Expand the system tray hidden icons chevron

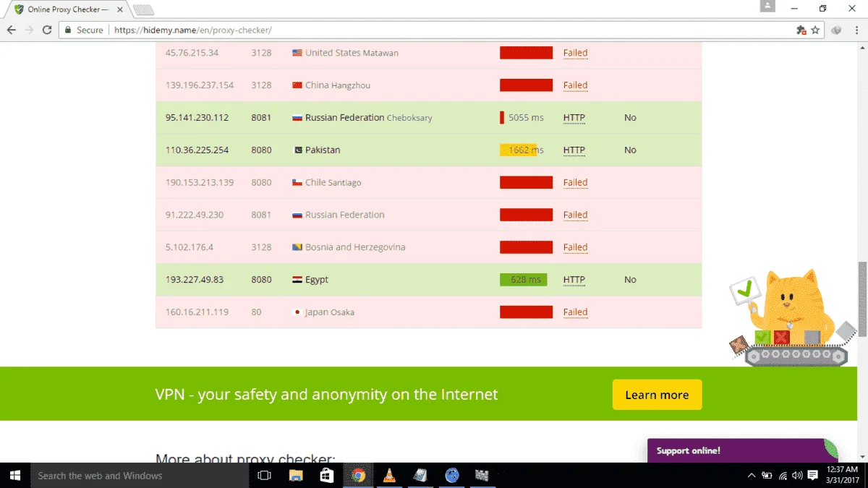752,476
